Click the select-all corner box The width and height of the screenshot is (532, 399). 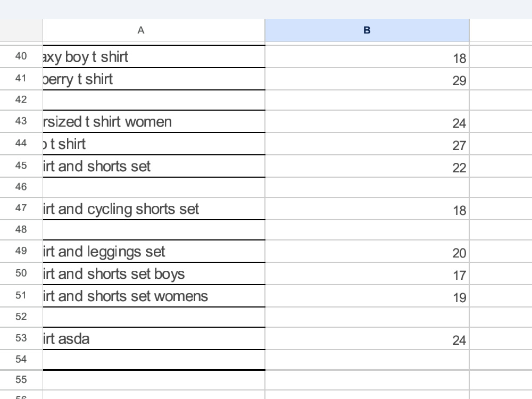tap(21, 30)
